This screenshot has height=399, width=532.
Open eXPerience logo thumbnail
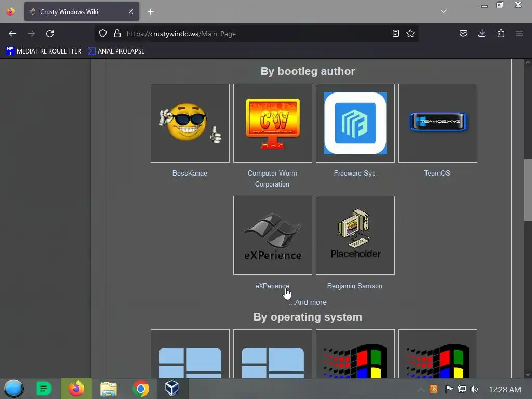(273, 235)
